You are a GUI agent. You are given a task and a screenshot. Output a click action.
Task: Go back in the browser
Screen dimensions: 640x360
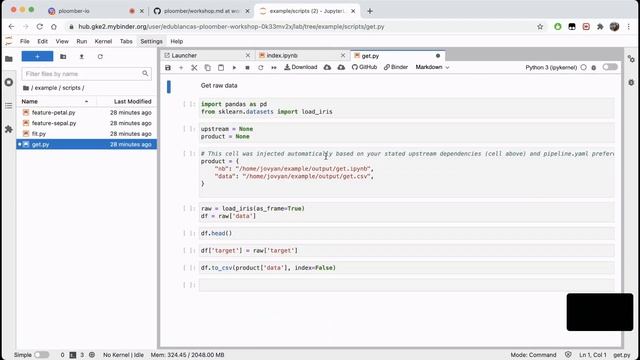point(11,27)
